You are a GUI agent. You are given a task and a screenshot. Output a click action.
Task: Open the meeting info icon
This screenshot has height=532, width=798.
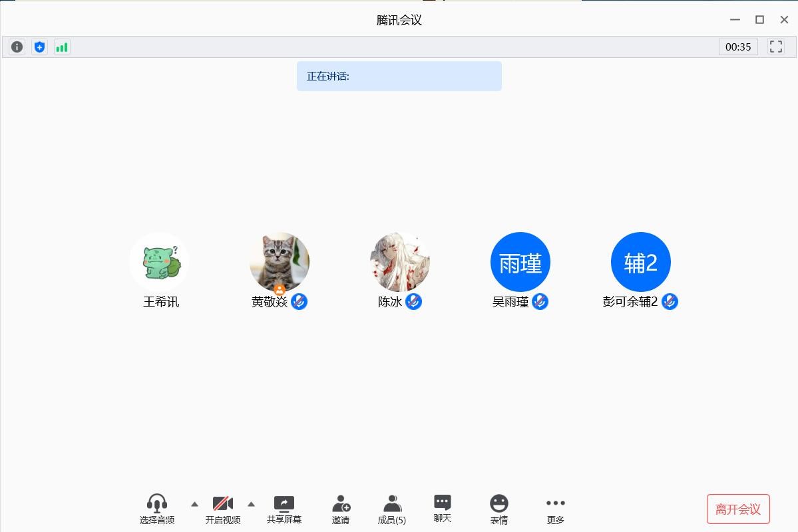point(17,47)
